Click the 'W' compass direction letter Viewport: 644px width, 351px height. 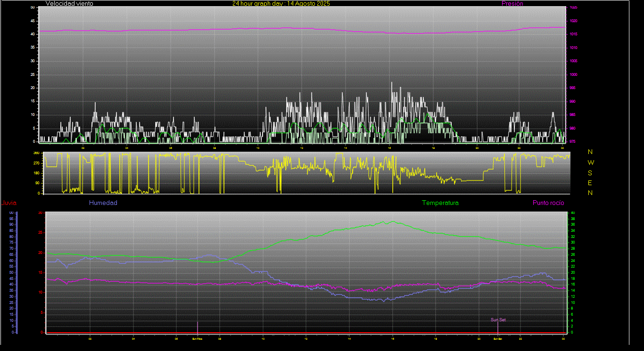pos(590,162)
